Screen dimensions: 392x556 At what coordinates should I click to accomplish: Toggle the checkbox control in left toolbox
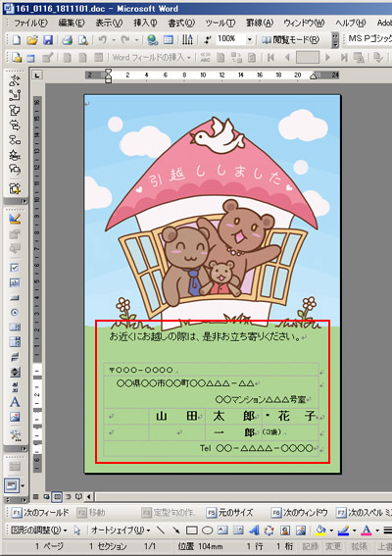15,268
